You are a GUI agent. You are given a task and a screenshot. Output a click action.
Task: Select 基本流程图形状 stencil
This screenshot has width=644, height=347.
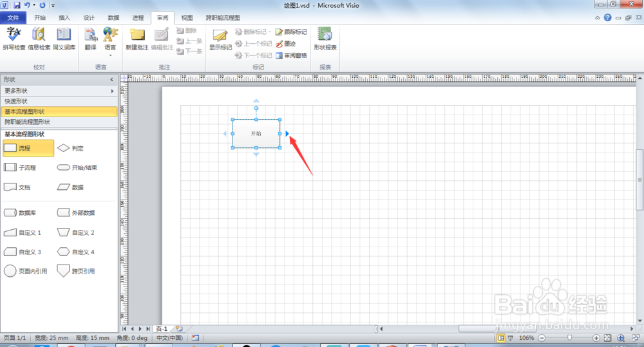[x=59, y=111]
